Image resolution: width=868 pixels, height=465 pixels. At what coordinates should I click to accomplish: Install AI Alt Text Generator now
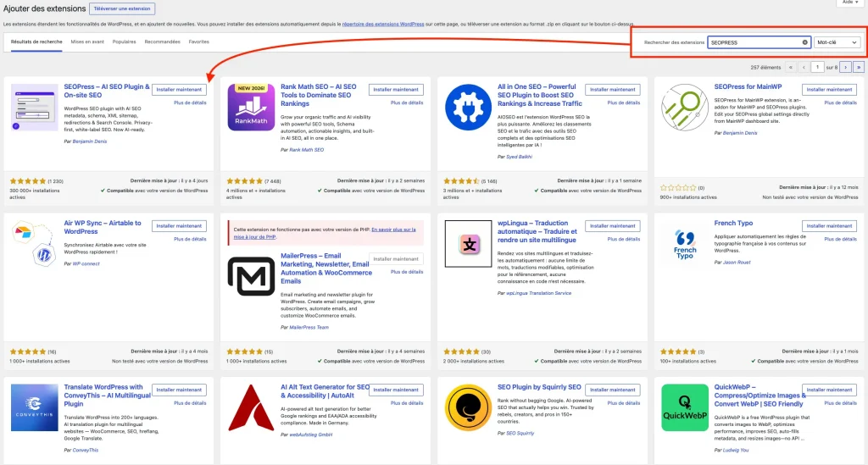click(396, 390)
